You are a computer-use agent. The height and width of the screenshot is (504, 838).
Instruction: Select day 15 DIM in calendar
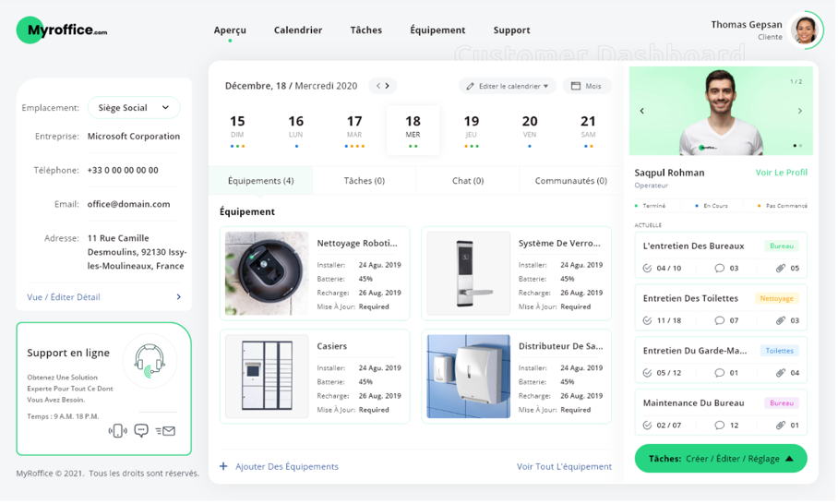237,131
